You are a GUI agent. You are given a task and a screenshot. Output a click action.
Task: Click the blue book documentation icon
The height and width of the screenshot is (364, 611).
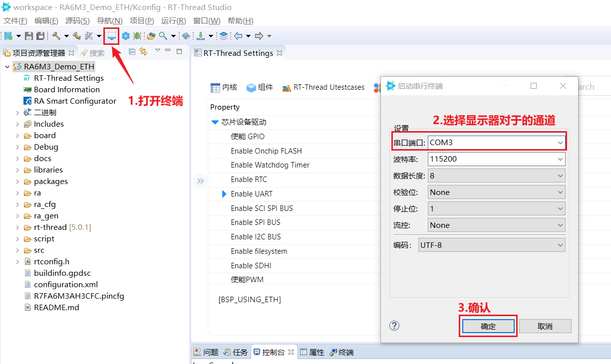pyautogui.click(x=186, y=36)
